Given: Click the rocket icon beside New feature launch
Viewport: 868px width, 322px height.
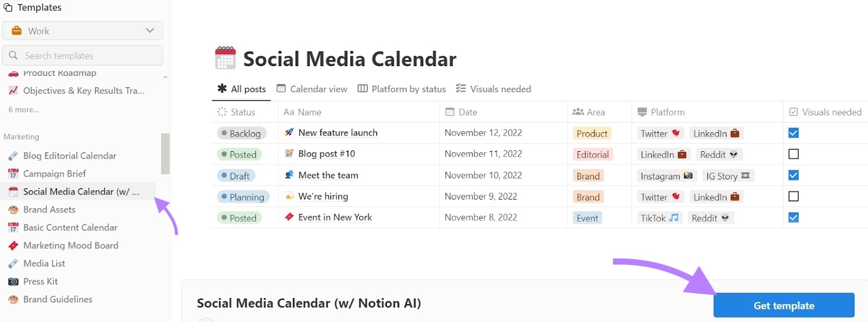Looking at the screenshot, I should point(290,132).
